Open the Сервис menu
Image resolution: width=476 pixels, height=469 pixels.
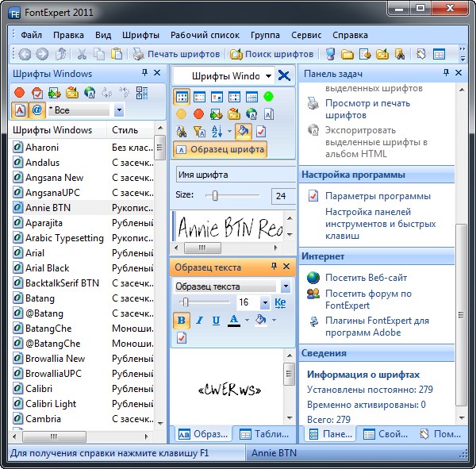coord(306,35)
